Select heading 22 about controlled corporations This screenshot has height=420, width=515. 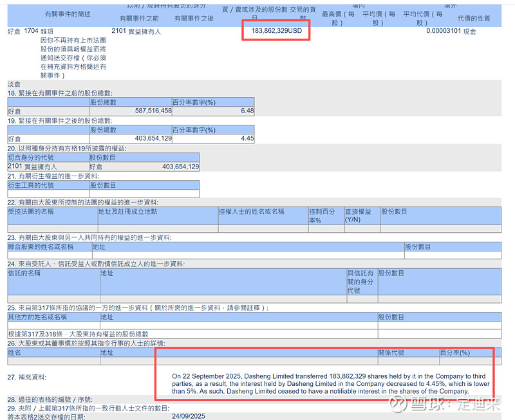click(83, 203)
